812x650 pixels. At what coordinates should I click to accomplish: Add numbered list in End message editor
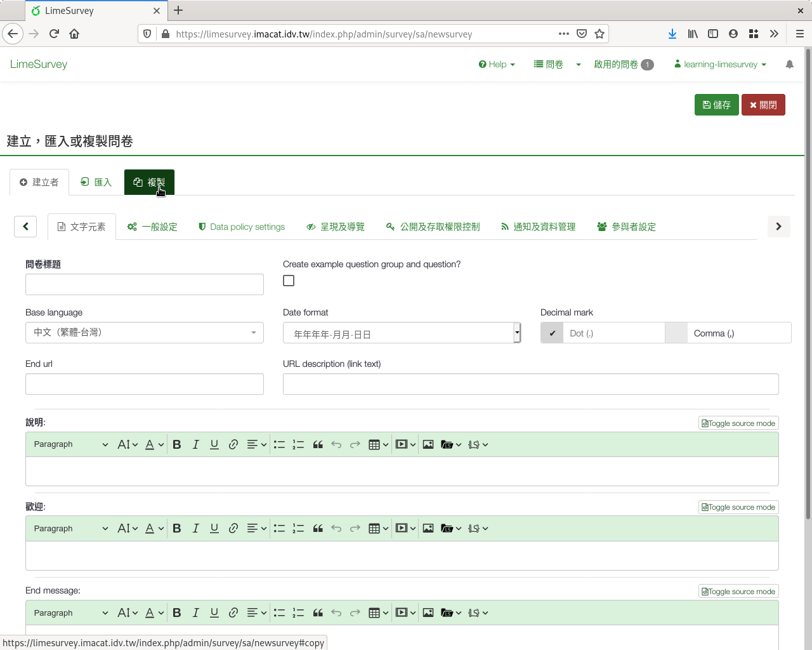point(298,613)
